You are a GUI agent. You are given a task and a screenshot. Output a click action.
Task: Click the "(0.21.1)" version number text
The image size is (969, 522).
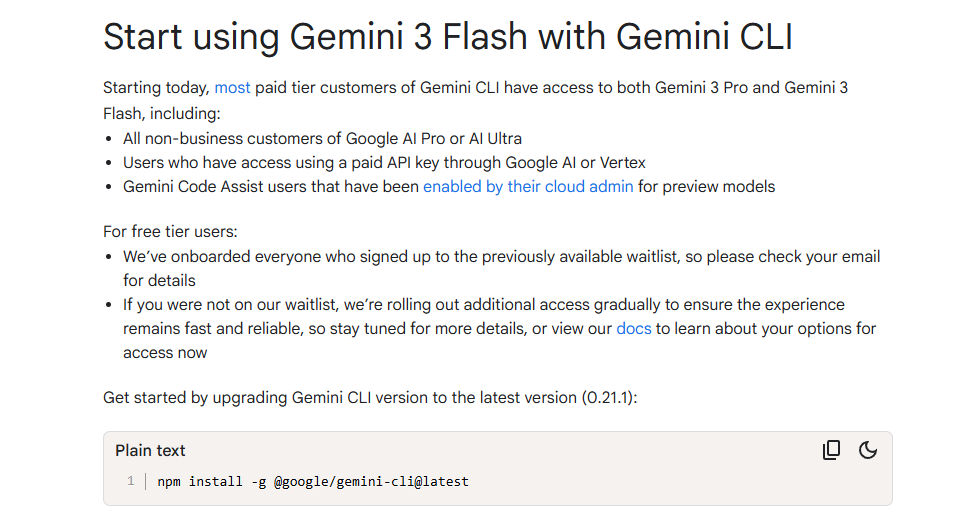pyautogui.click(x=608, y=397)
